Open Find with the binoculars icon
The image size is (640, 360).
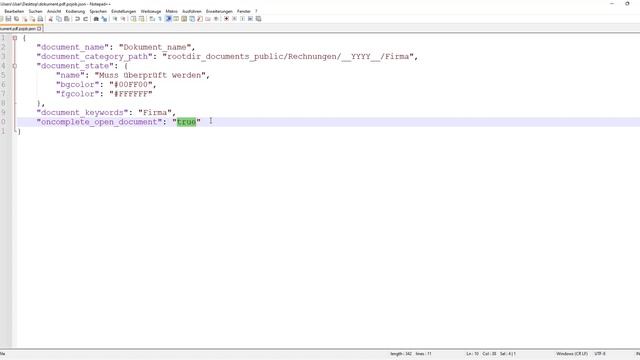tap(96, 19)
